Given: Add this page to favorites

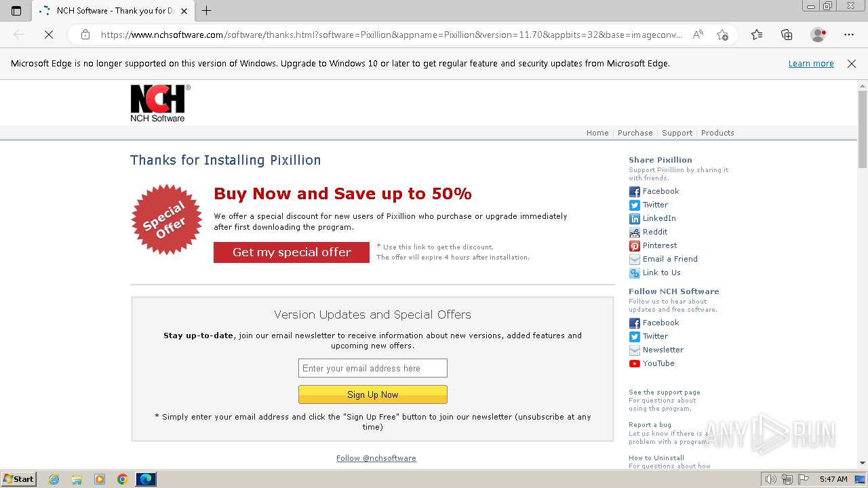Looking at the screenshot, I should coord(723,35).
